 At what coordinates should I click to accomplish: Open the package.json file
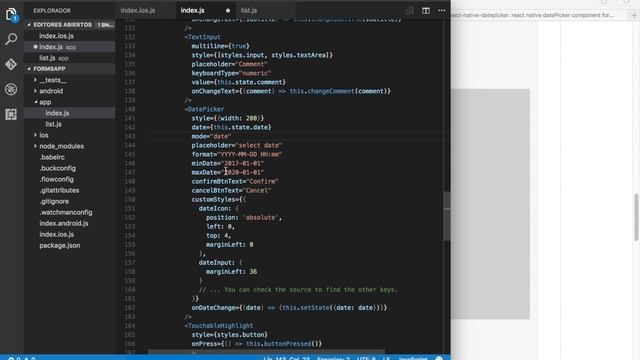coord(60,245)
